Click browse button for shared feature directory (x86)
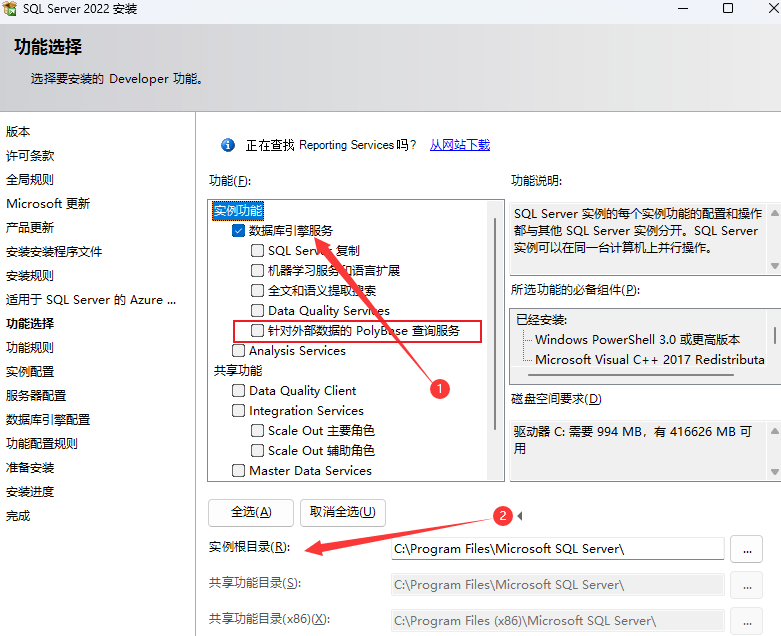This screenshot has width=781, height=636. (746, 620)
